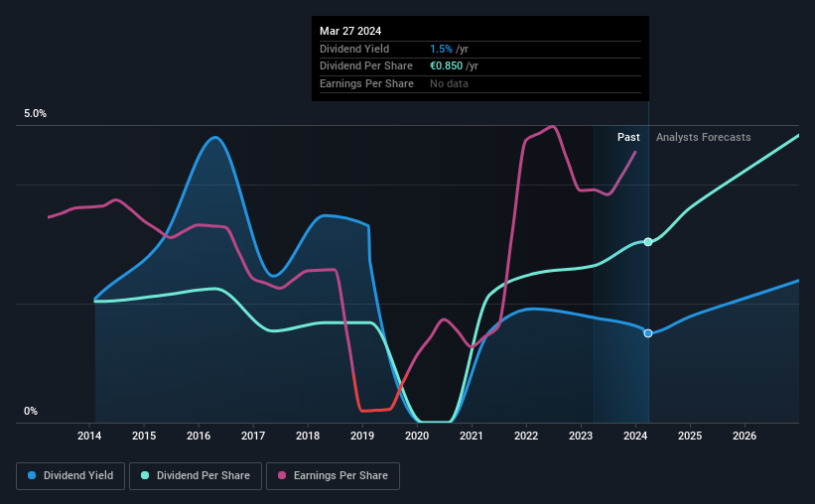This screenshot has width=815, height=504.
Task: Click the 2020 x-axis label
Action: [417, 436]
